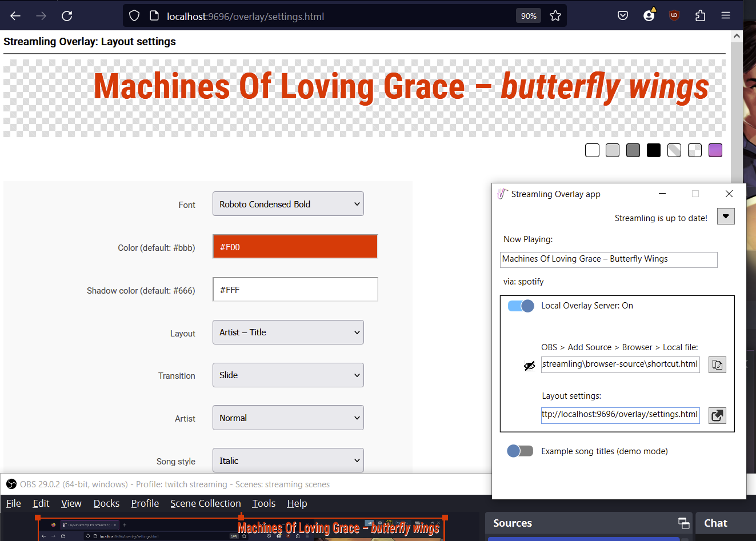The image size is (756, 541).
Task: Open the tracking protection shield icon
Action: 134,16
